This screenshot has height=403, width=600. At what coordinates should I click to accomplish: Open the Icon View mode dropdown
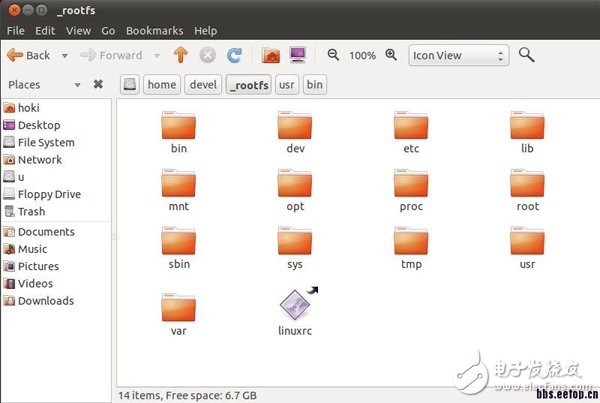click(458, 55)
